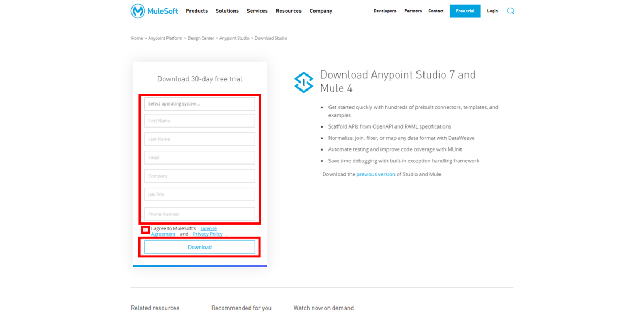
Task: Click into the Job Title field
Action: pyautogui.click(x=200, y=195)
